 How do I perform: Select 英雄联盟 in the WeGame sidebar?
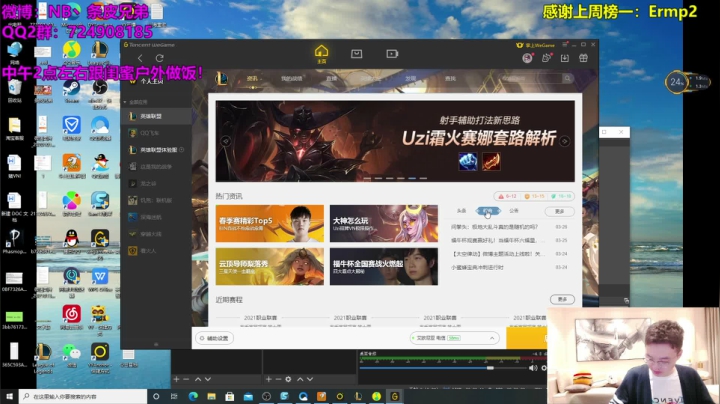(156, 116)
